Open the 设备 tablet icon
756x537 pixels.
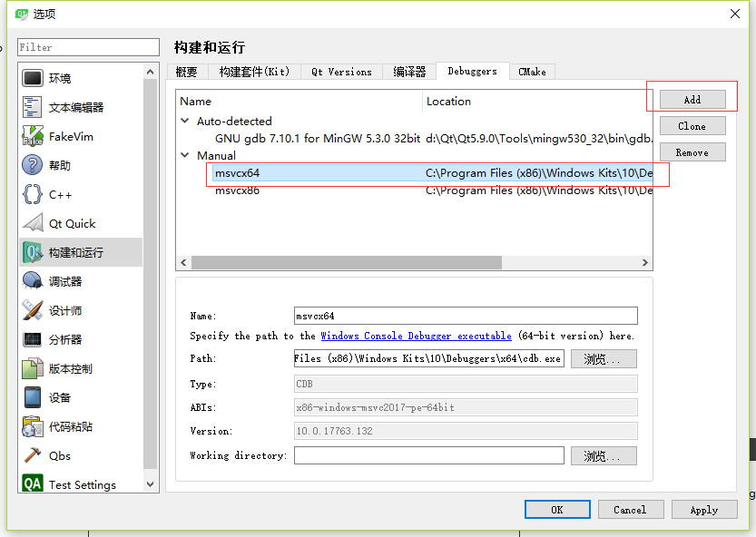(x=33, y=397)
